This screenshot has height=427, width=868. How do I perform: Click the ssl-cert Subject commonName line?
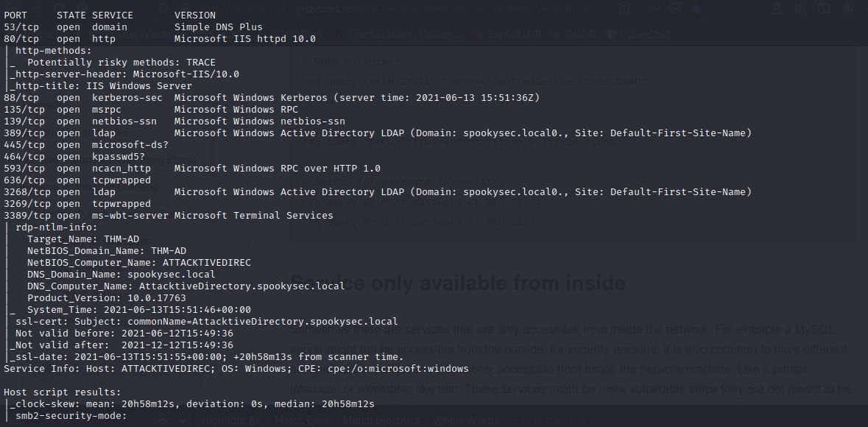coord(206,321)
